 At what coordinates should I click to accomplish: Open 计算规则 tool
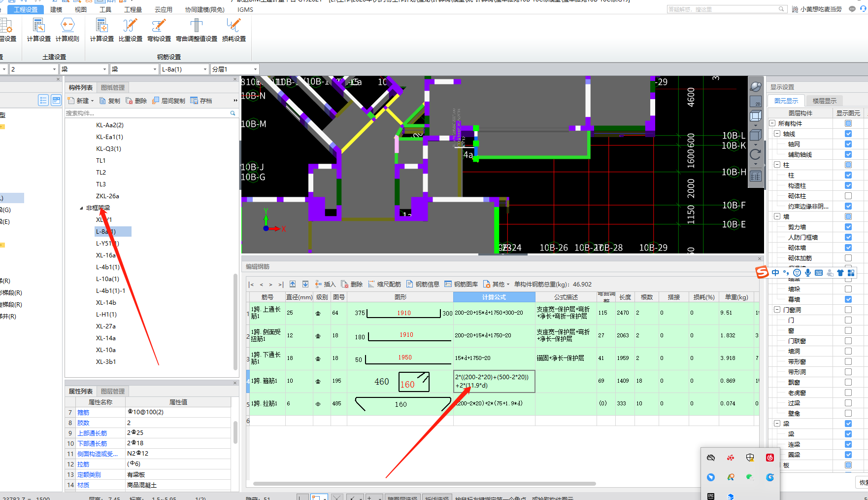pyautogui.click(x=67, y=30)
